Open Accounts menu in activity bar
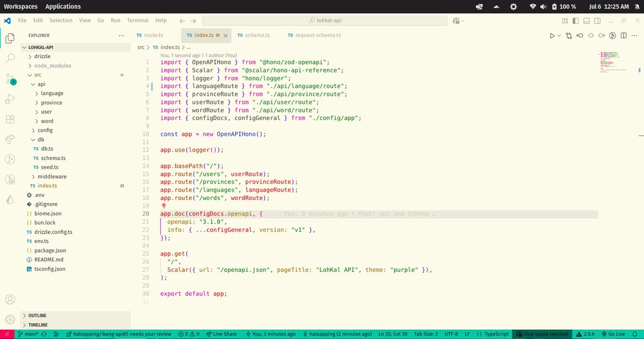The height and width of the screenshot is (339, 644). click(x=10, y=299)
